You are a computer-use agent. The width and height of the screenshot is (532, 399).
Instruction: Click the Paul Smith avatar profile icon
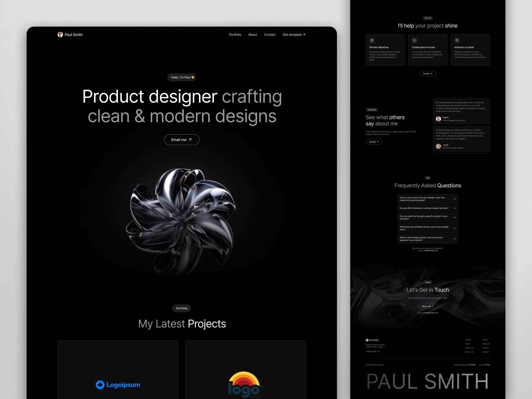(60, 34)
